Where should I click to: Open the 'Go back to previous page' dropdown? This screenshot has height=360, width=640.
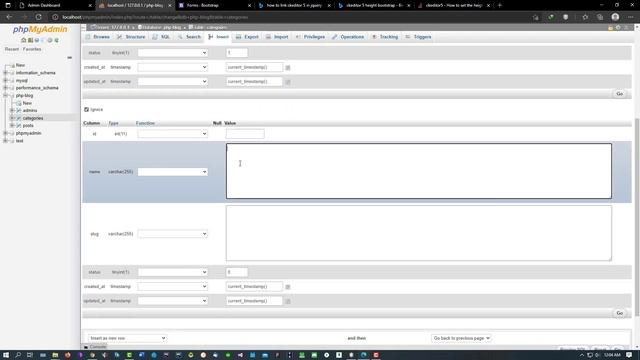tap(461, 338)
